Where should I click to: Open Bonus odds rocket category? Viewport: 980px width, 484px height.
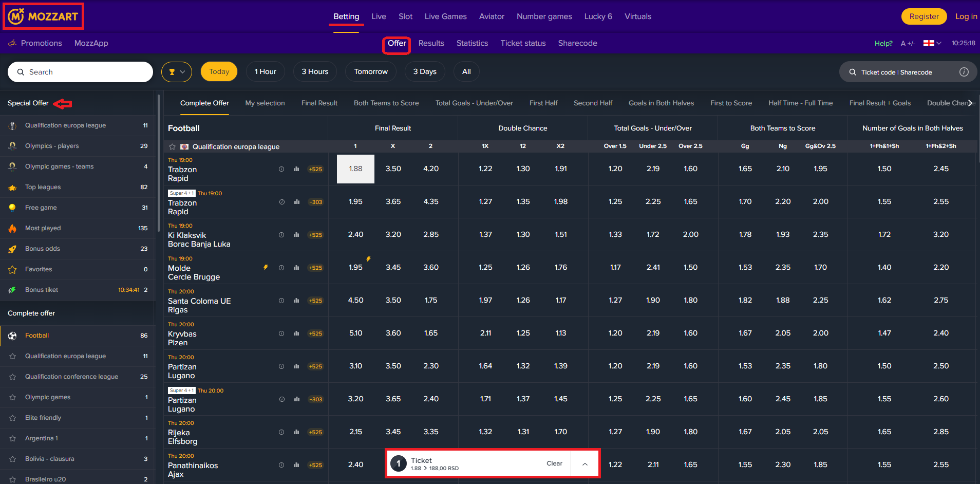[x=77, y=249]
